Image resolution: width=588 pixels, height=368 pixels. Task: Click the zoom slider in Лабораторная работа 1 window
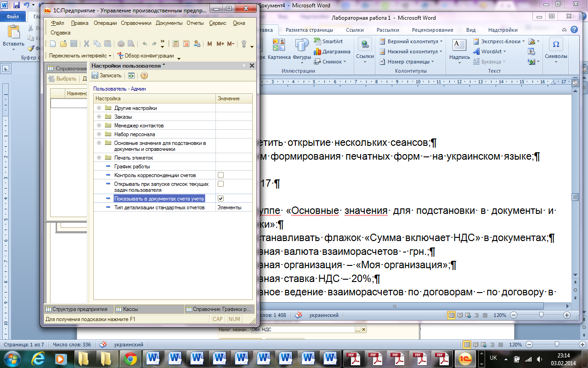coord(542,315)
